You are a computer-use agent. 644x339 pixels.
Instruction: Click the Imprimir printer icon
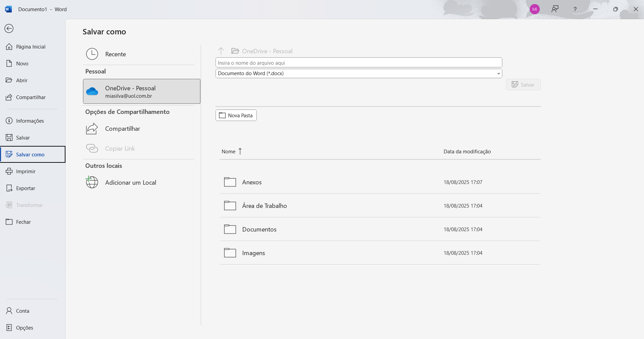tap(9, 171)
